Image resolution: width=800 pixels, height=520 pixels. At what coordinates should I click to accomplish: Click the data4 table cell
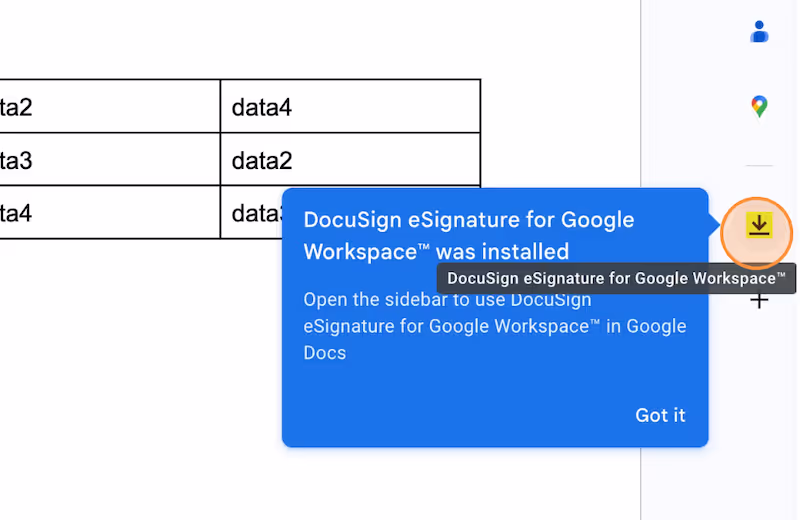point(350,107)
